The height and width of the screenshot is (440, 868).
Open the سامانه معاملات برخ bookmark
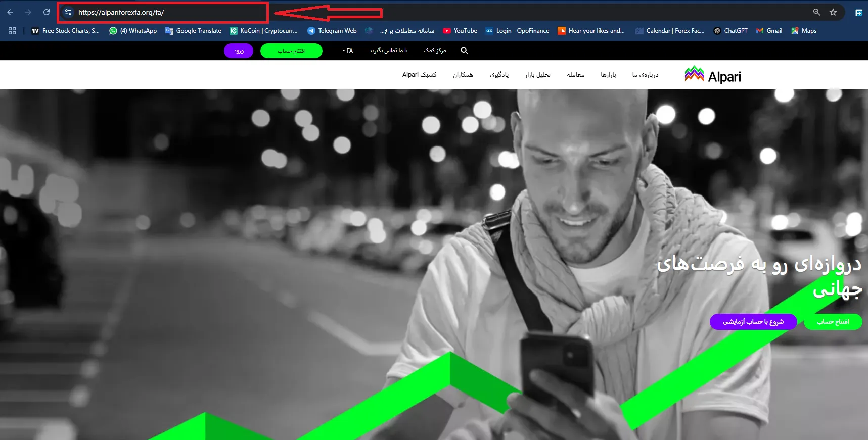pyautogui.click(x=400, y=31)
